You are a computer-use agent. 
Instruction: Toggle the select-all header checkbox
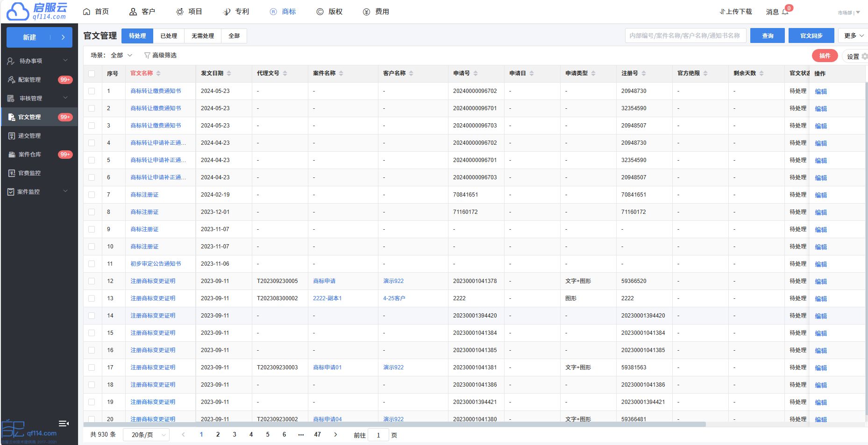coord(92,74)
